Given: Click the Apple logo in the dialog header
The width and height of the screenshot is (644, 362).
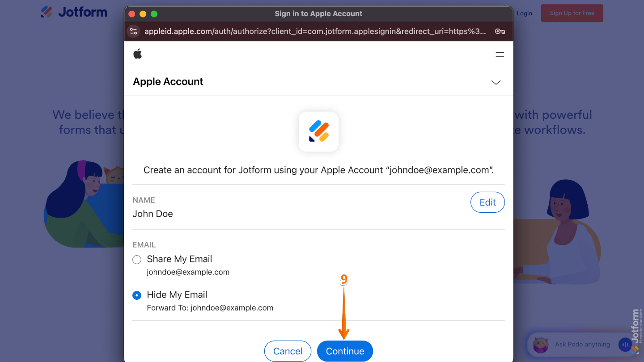Looking at the screenshot, I should tap(138, 54).
